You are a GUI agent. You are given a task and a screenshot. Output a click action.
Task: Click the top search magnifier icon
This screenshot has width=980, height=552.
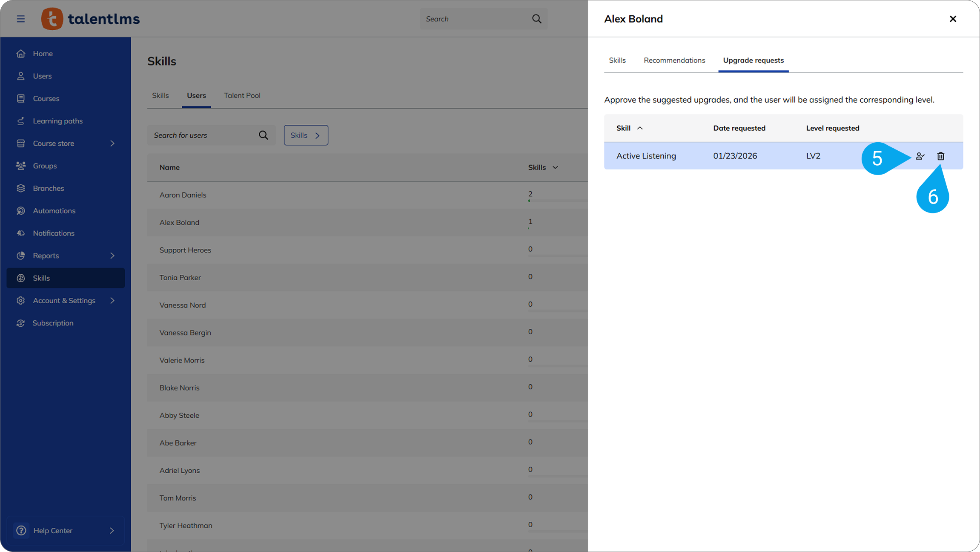(536, 19)
